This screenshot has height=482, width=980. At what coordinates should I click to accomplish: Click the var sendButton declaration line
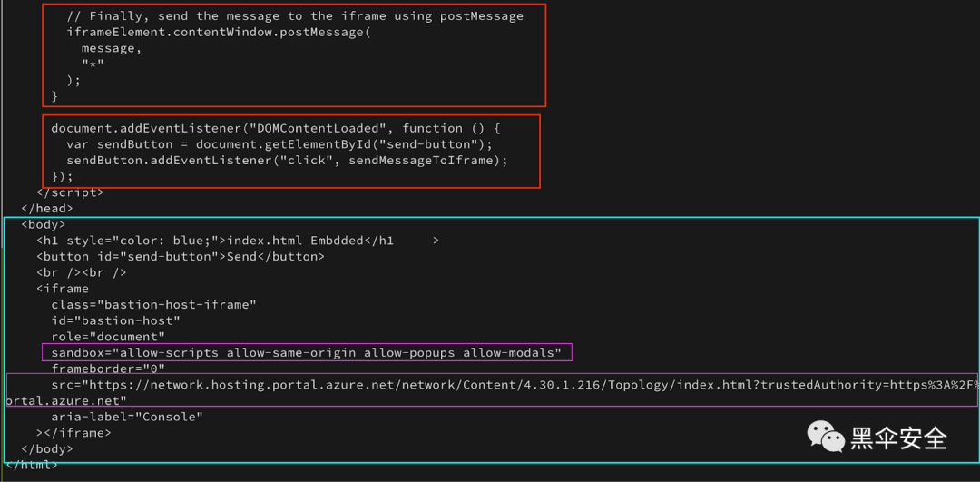click(x=279, y=144)
